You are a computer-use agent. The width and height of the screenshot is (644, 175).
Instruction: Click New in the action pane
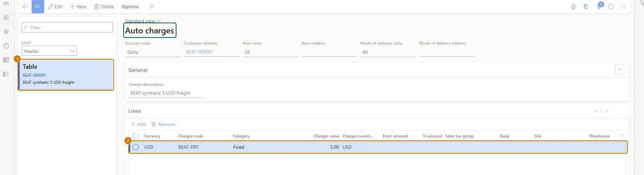pyautogui.click(x=78, y=7)
